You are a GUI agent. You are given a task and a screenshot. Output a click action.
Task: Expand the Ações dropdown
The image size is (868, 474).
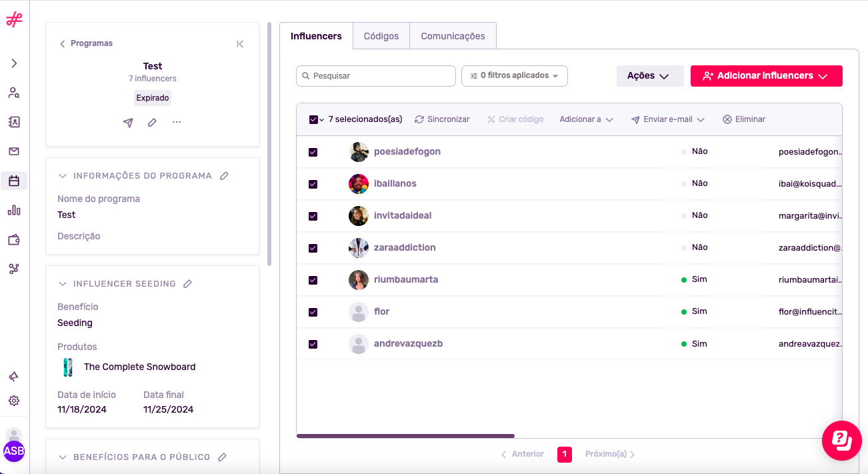pos(649,76)
